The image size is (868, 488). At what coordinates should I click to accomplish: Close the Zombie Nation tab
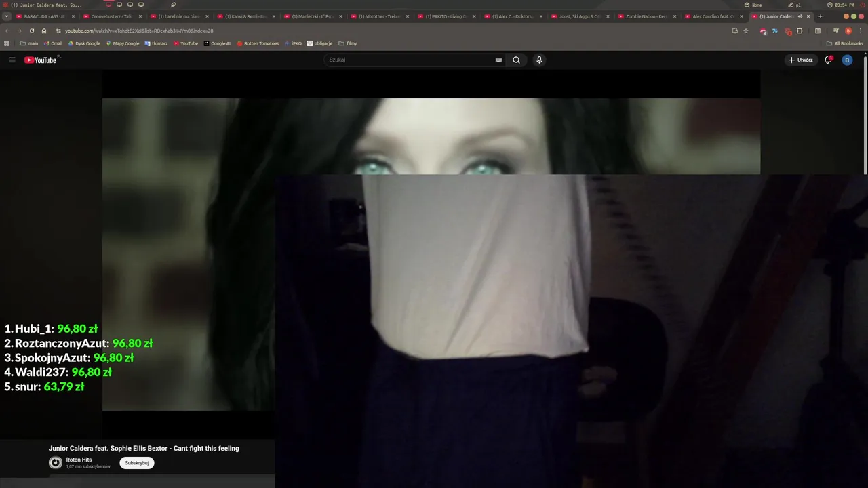point(675,16)
